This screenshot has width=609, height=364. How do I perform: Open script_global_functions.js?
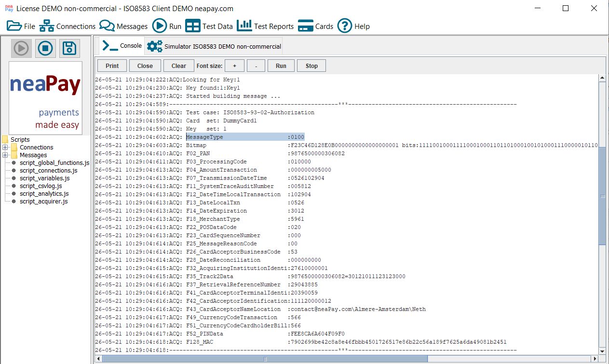tap(54, 163)
